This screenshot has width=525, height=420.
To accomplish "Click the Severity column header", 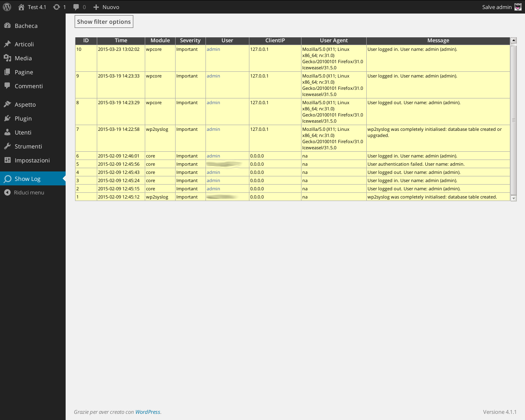I will point(190,41).
